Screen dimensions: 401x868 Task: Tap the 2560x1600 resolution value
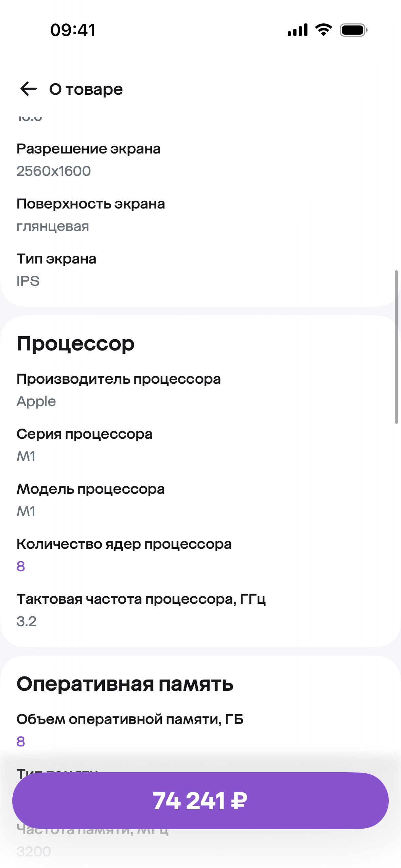(x=54, y=171)
